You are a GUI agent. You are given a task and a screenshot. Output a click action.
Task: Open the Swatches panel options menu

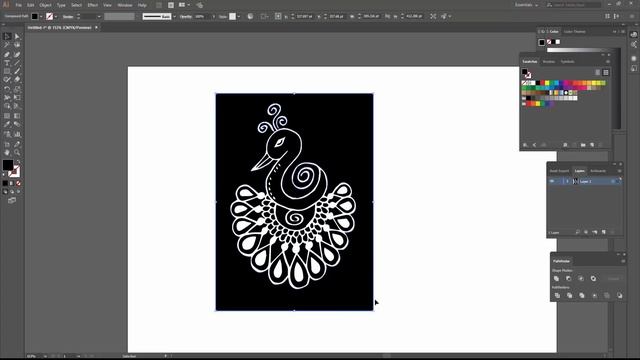pos(608,62)
